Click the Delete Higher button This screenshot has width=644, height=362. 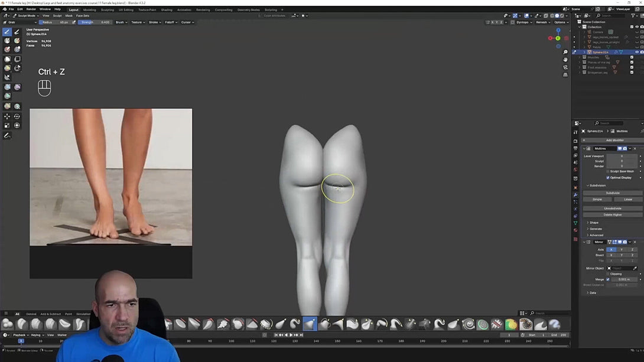612,214
